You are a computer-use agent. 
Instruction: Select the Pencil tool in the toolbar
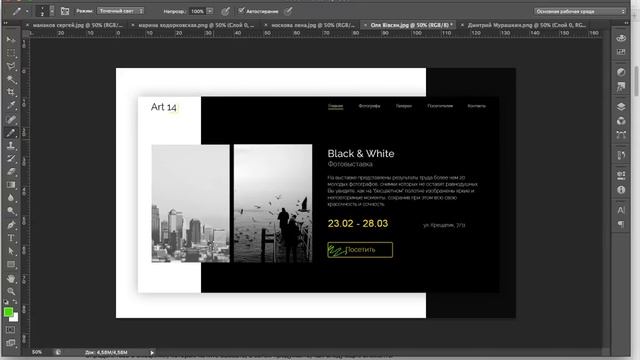11,132
